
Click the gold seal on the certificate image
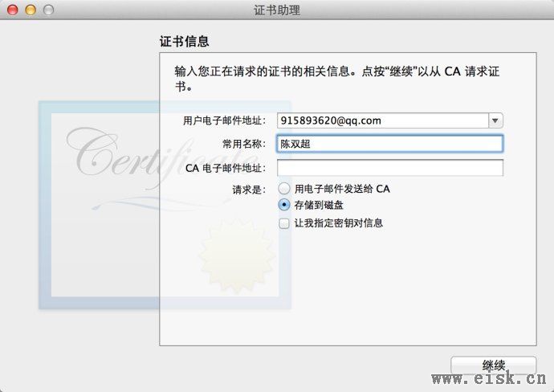(238, 255)
